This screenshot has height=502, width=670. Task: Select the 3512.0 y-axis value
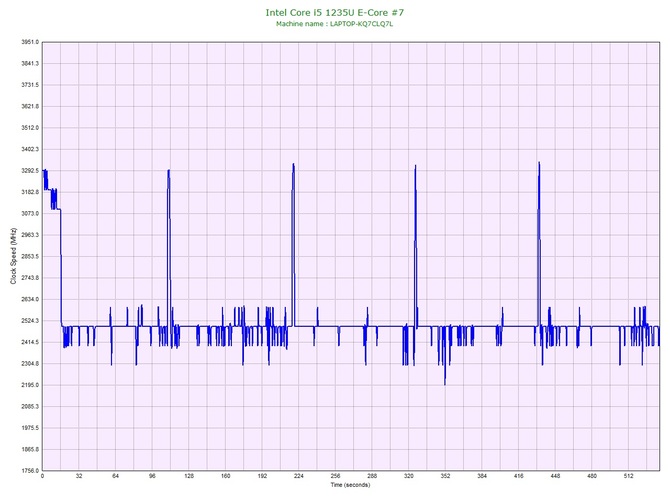30,128
